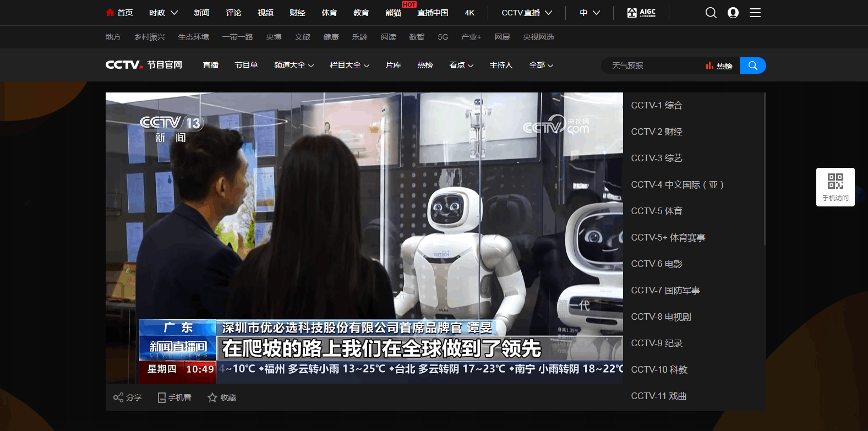
Task: Open the 中 language dropdown
Action: [589, 13]
